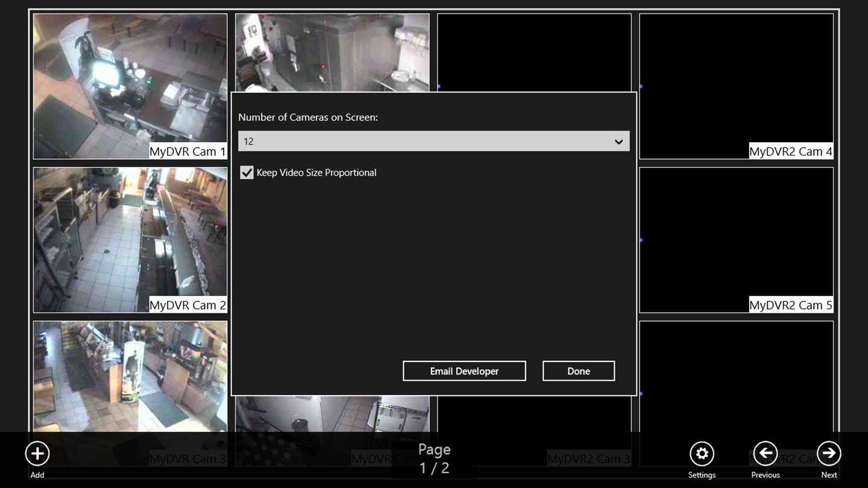Click the Keep Video Size Proportional text
Screen dimensions: 868x488
pos(316,173)
